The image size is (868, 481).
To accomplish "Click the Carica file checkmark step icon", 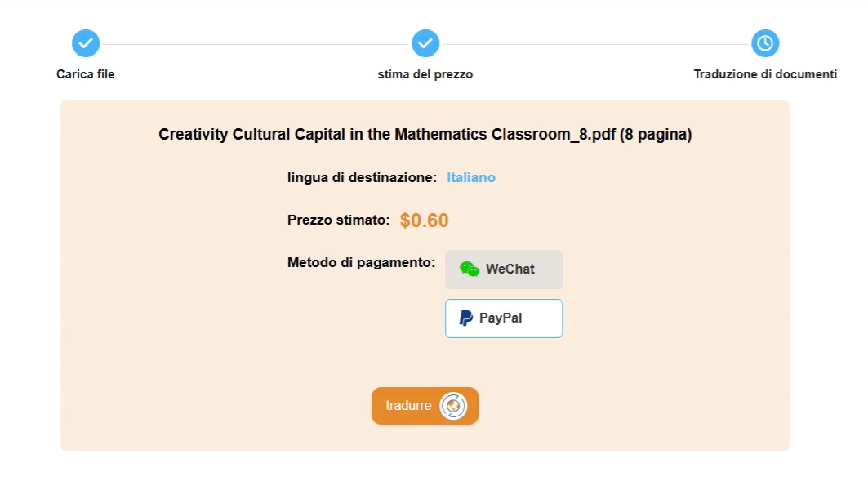I will pyautogui.click(x=86, y=43).
